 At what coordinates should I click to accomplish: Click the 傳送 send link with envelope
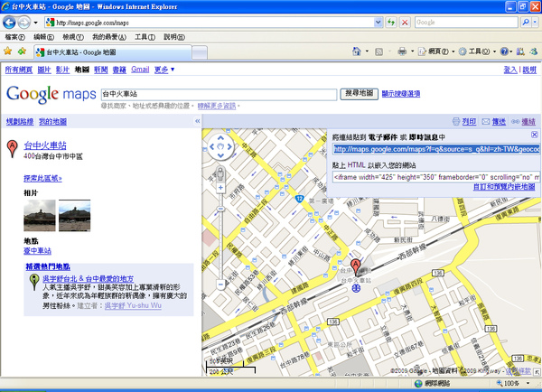click(494, 122)
